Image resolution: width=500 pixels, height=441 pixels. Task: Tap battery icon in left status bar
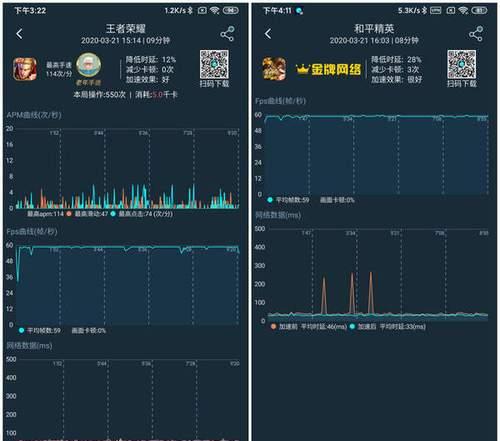[230, 10]
